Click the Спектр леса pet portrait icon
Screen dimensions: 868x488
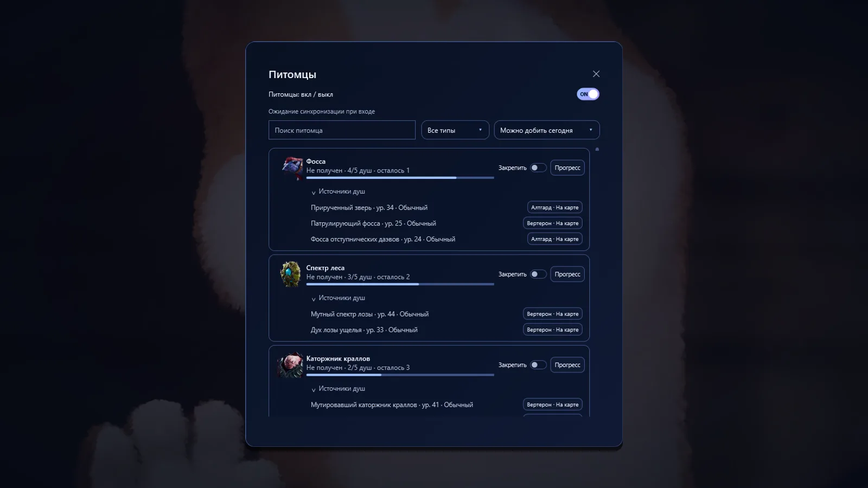[x=291, y=274]
